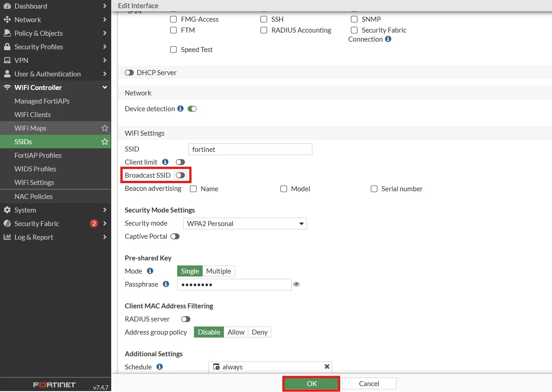Click the Dashboard gauge icon

pos(7,6)
